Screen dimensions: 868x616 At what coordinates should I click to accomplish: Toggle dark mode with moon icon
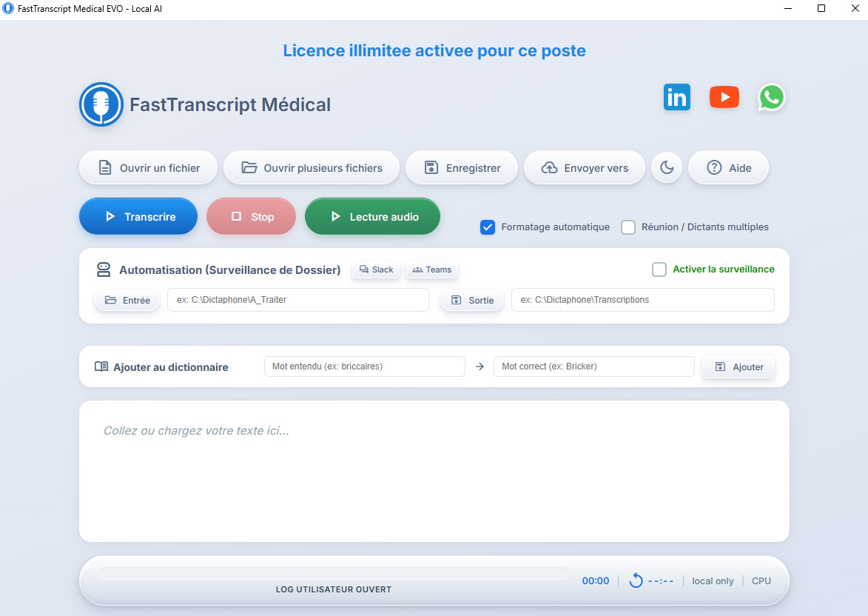pos(667,167)
